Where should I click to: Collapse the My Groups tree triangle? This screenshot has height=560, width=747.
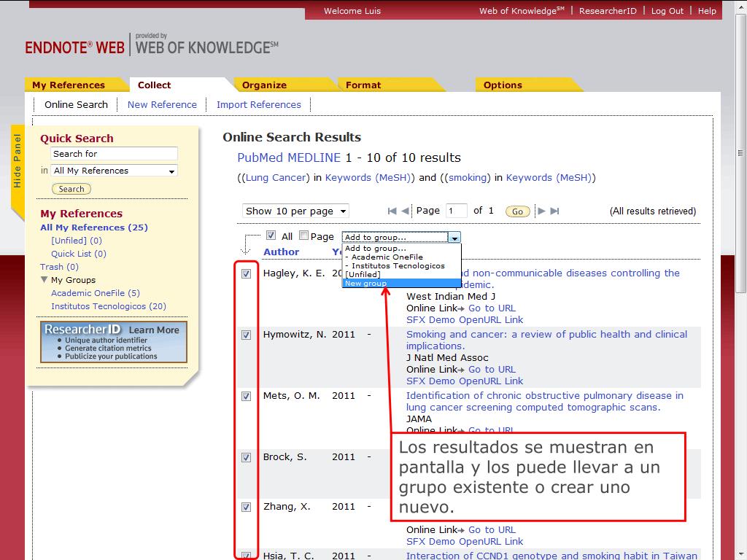tap(44, 279)
